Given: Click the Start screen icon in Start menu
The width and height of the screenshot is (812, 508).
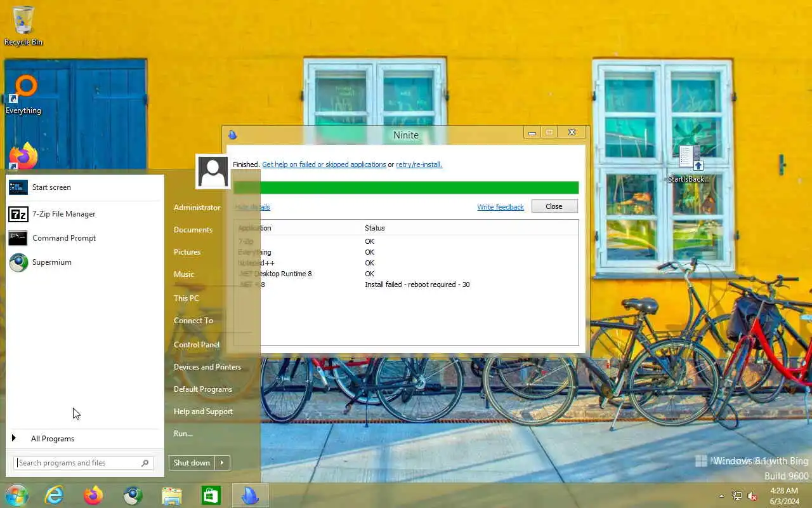Looking at the screenshot, I should coord(18,187).
